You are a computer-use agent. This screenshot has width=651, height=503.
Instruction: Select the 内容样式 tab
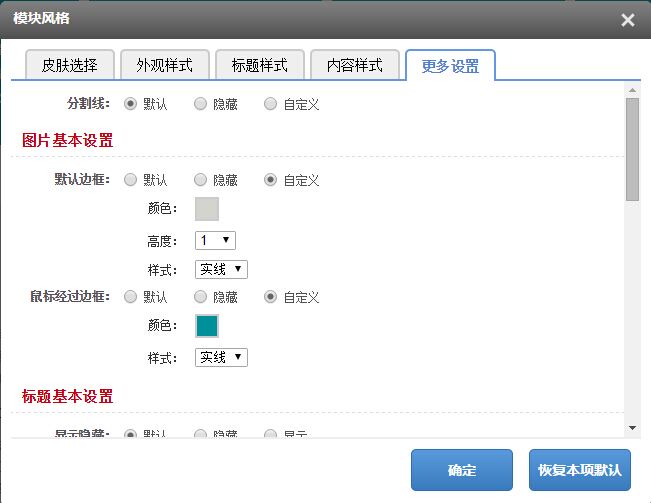[x=354, y=65]
